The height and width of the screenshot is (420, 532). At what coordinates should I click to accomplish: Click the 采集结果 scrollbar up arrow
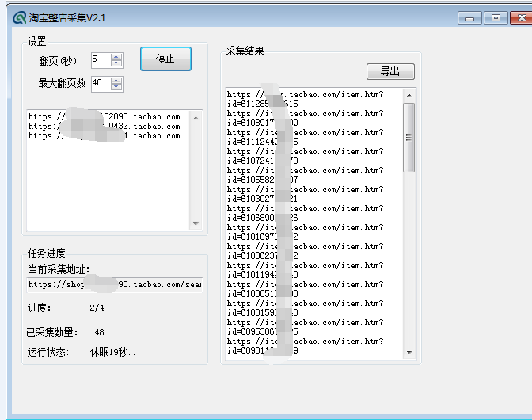409,95
